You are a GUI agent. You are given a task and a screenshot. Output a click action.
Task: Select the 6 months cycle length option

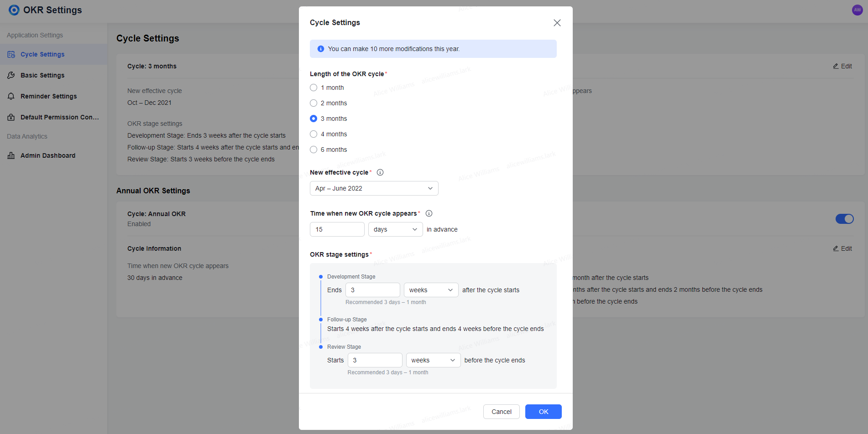pyautogui.click(x=314, y=149)
